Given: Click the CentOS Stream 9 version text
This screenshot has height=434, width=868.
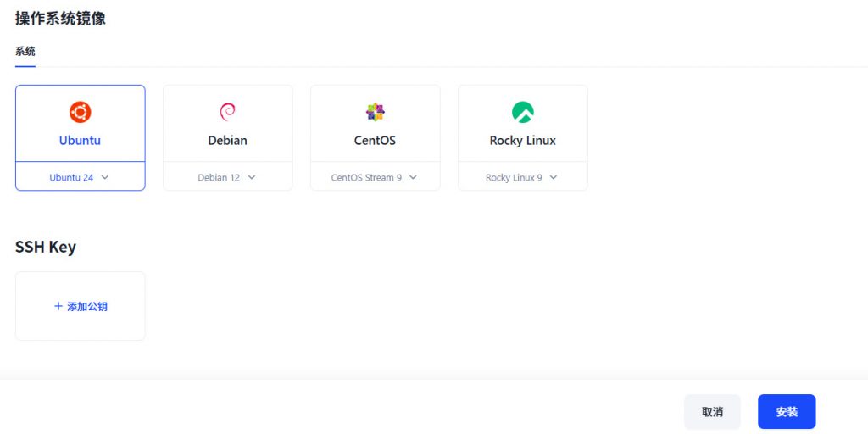Looking at the screenshot, I should (366, 178).
